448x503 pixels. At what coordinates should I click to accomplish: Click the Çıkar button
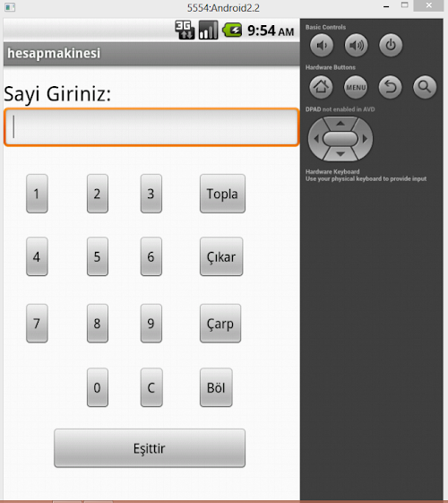[221, 256]
